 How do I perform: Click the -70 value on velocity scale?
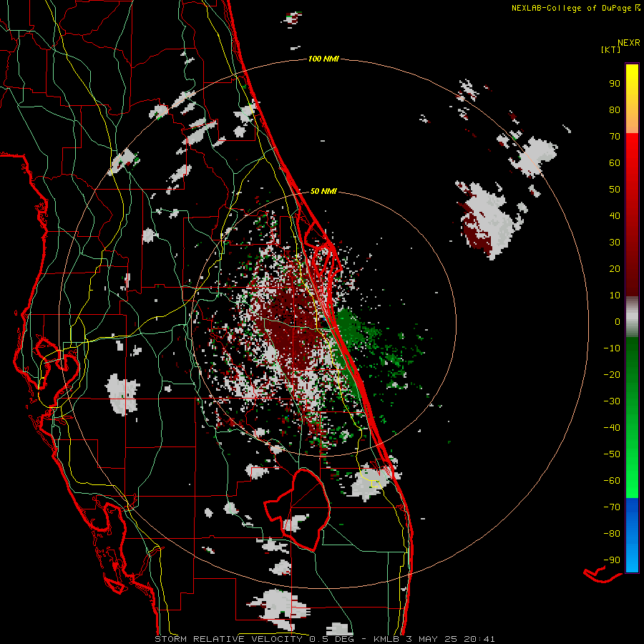612,507
